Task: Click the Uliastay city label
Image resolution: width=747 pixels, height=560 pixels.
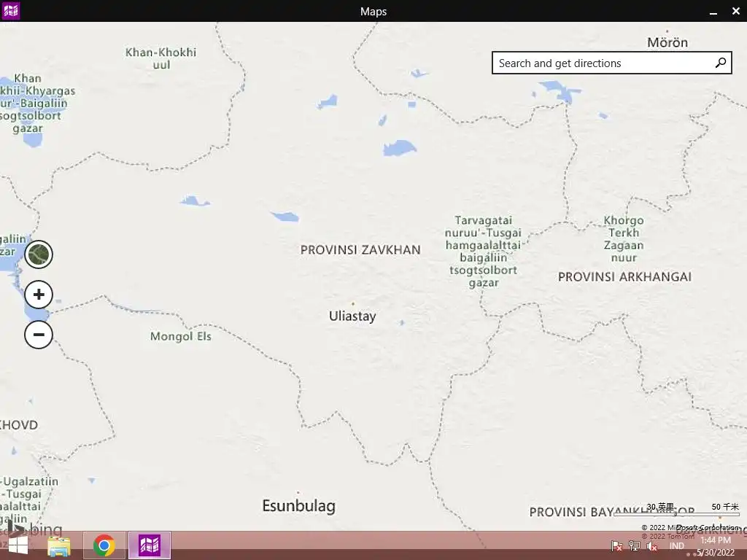Action: [352, 316]
